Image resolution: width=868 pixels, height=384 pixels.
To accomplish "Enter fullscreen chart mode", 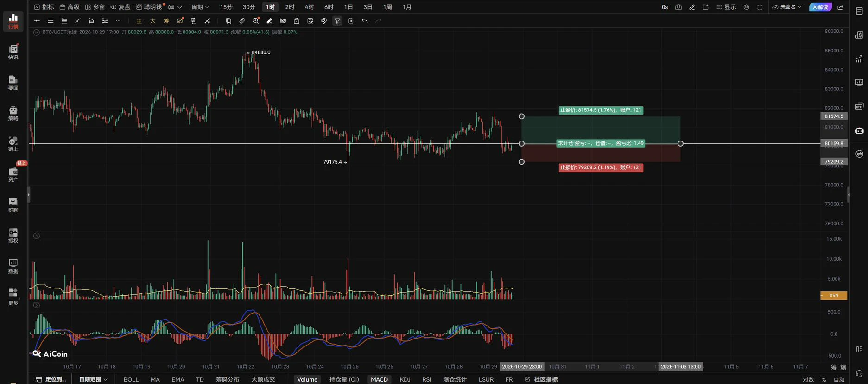I will pyautogui.click(x=760, y=7).
